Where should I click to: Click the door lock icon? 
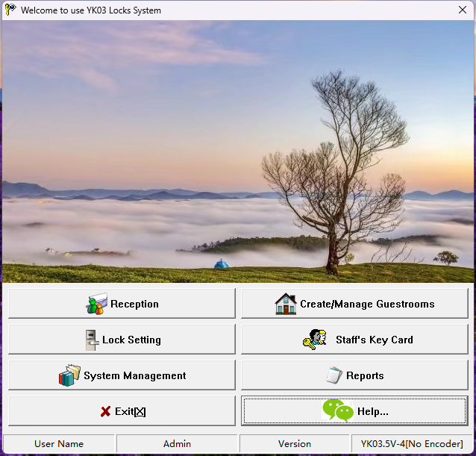[x=91, y=340]
